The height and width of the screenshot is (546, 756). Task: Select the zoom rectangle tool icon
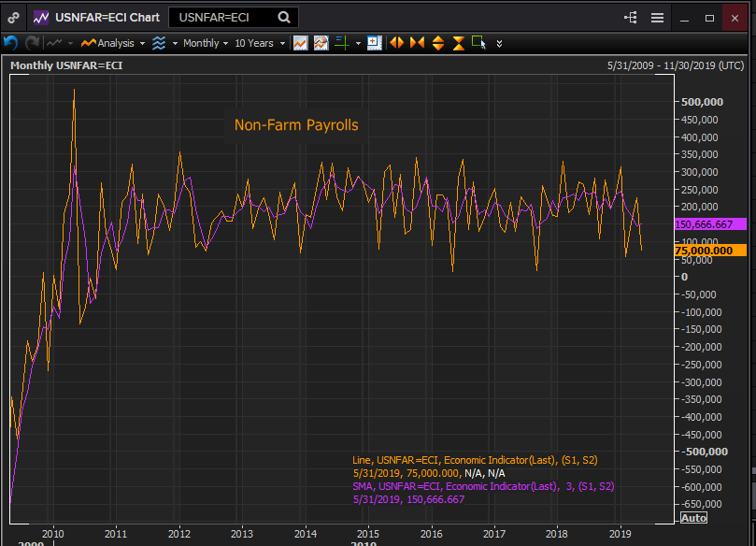tap(479, 43)
